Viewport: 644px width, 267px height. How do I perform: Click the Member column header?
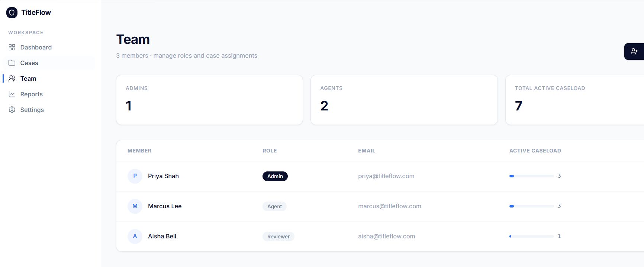139,151
